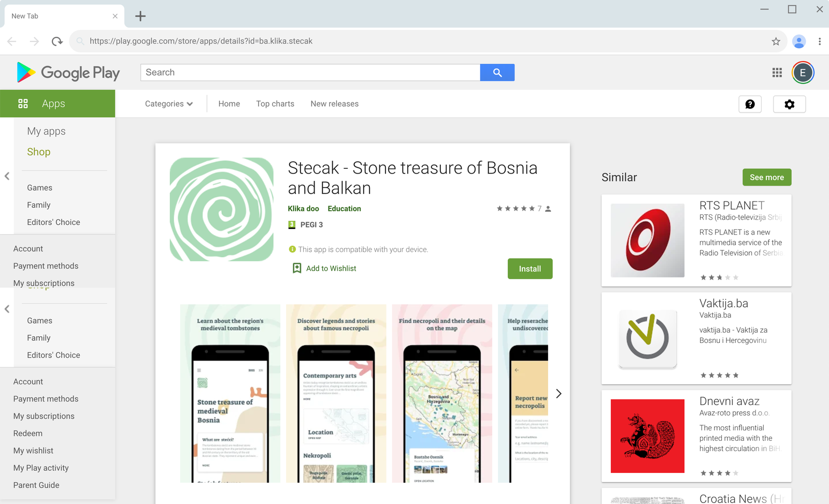Screen dimensions: 829x504
Task: Open the RTS PLANET app thumbnail
Action: pos(648,240)
